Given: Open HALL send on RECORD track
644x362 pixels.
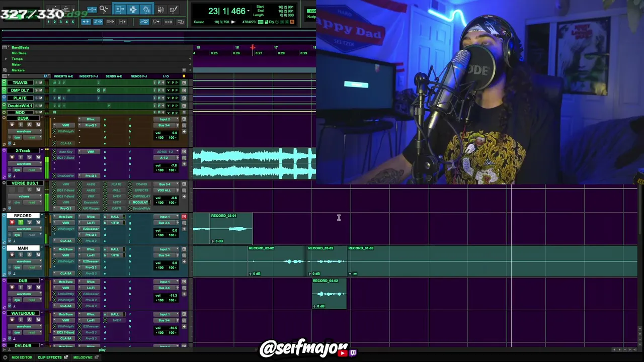Looking at the screenshot, I should [x=115, y=217].
